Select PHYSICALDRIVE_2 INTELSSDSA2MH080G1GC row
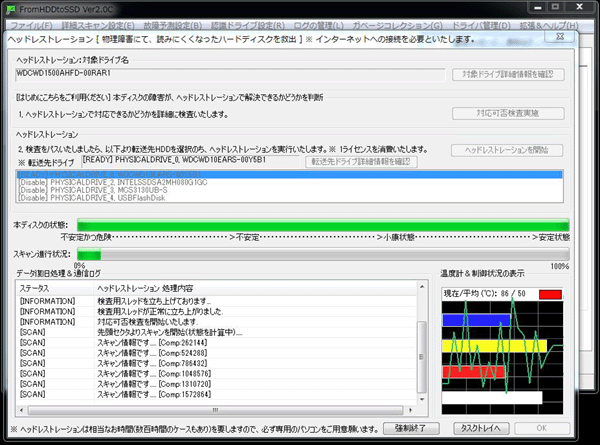The height and width of the screenshot is (445, 600). [x=289, y=182]
